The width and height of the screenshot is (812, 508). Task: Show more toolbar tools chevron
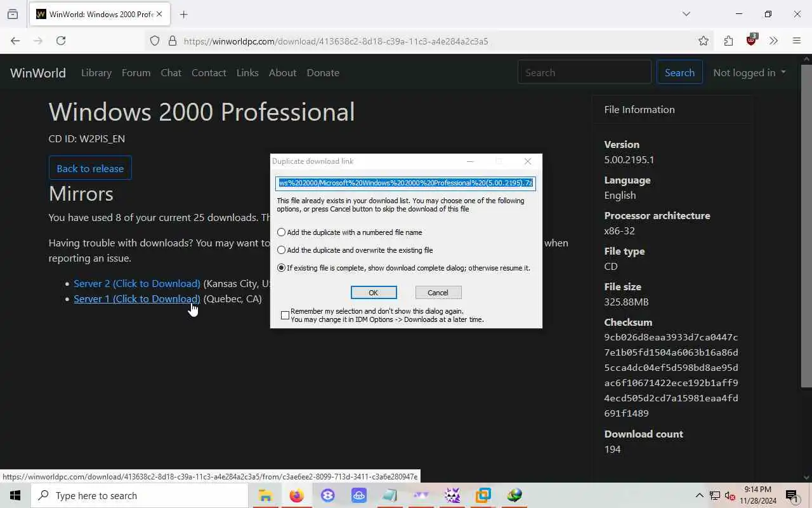coord(773,41)
